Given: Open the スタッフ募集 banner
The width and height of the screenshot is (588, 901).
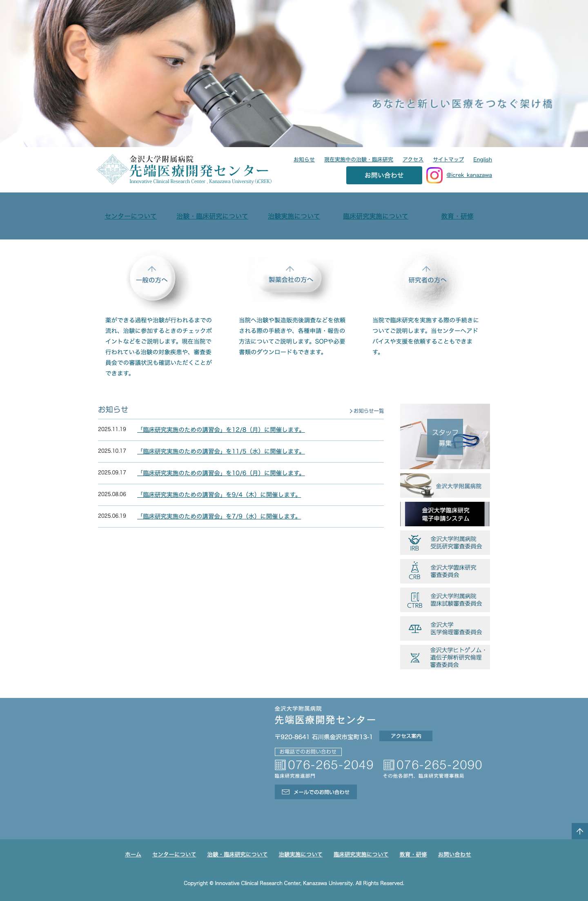Looking at the screenshot, I should click(x=445, y=436).
